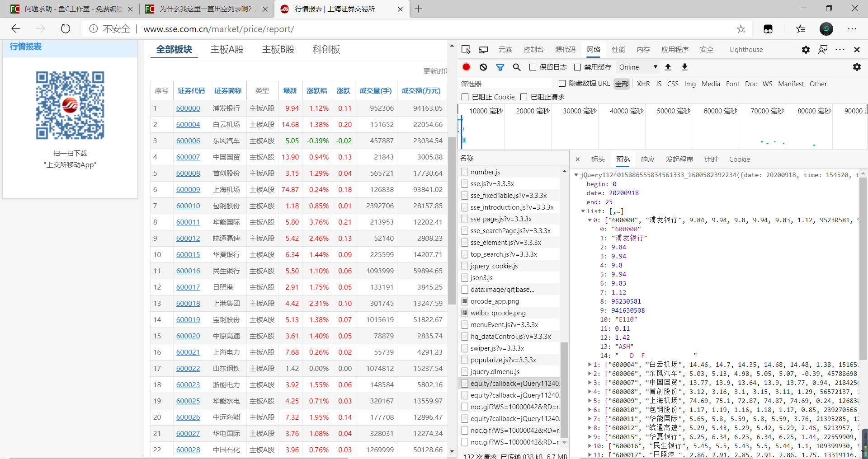Screen dimensions: 868x459
Task: Open the favorites list icon
Action: point(801,29)
